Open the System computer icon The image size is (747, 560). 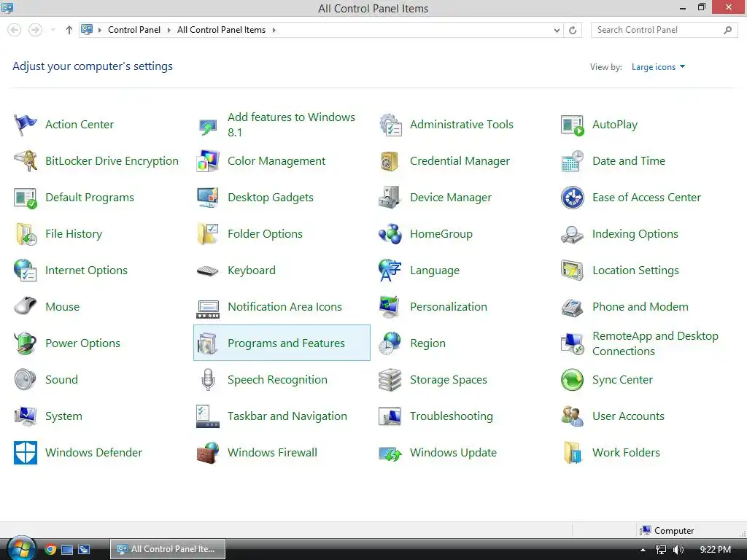[26, 416]
